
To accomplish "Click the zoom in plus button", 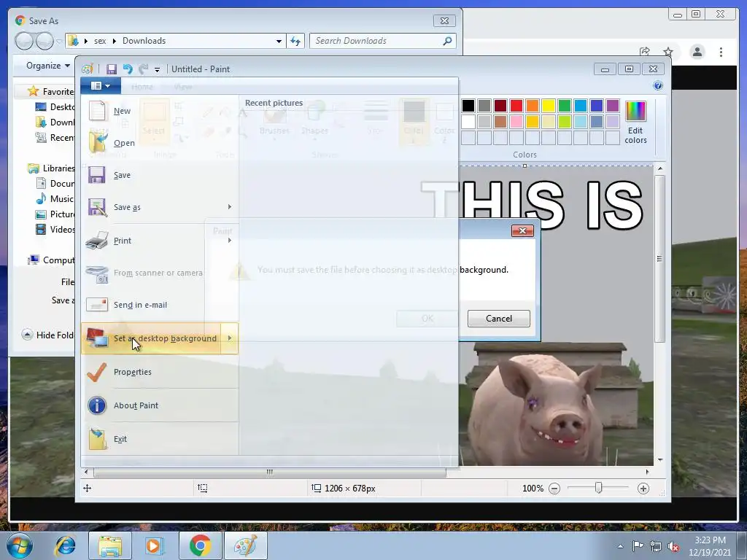I will [643, 489].
